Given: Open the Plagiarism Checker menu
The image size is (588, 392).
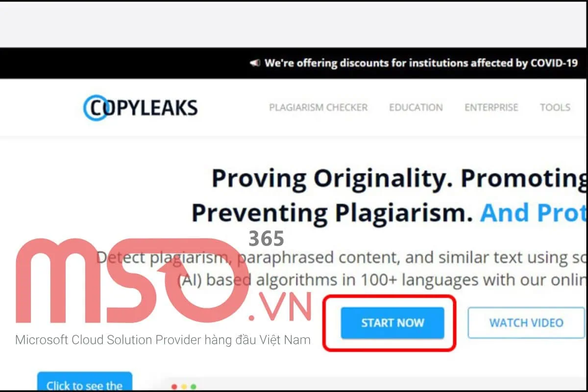Looking at the screenshot, I should 318,107.
